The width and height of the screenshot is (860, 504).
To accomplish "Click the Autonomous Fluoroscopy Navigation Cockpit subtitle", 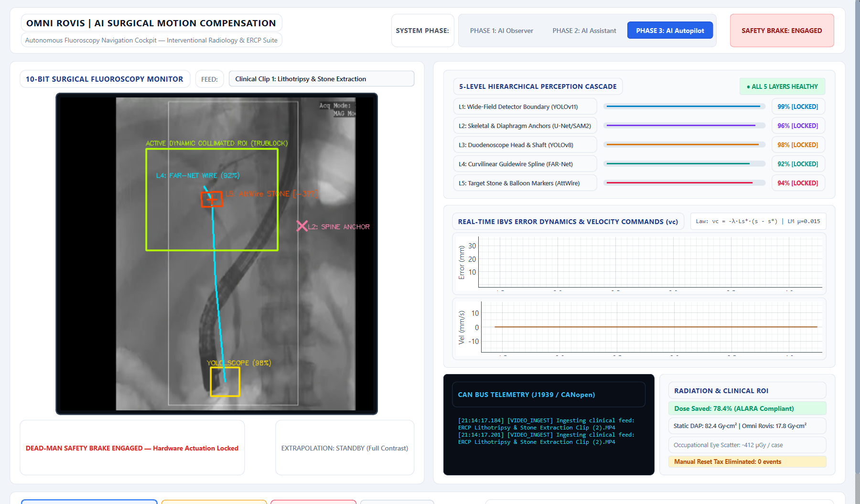I will [151, 40].
